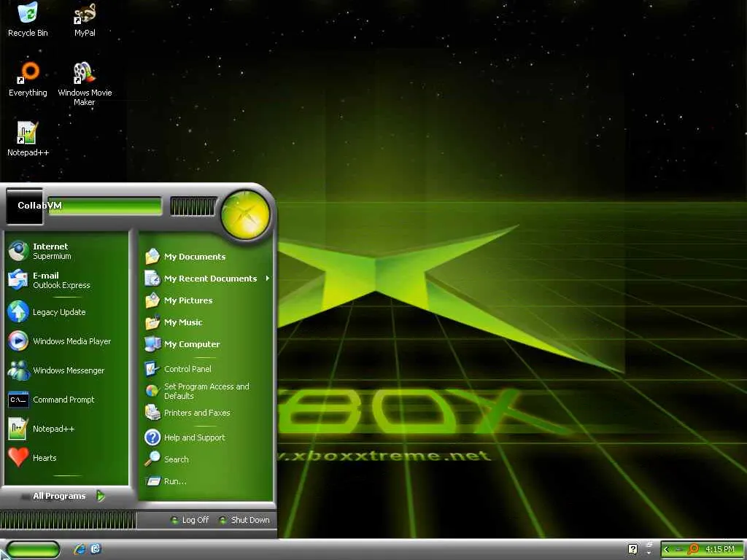Click the language bar options arrow
This screenshot has width=747, height=560.
649,552
